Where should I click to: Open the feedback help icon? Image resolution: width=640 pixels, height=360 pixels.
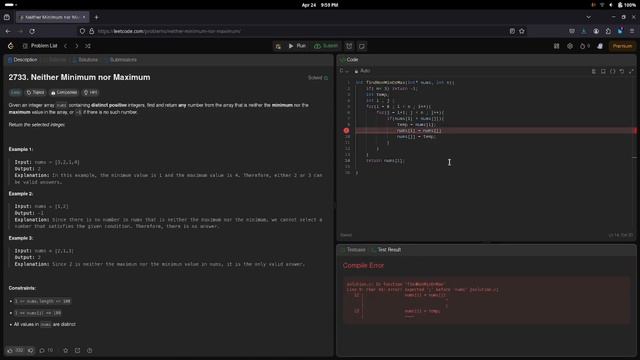pyautogui.click(x=89, y=350)
